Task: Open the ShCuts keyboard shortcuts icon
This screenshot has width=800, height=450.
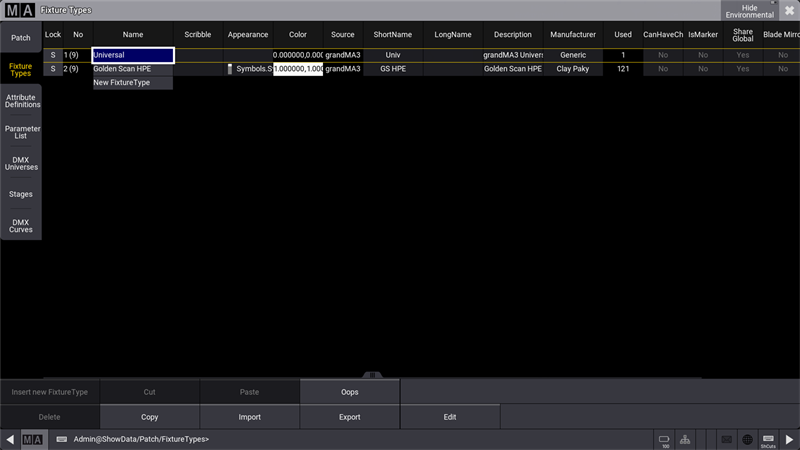Action: [768, 439]
